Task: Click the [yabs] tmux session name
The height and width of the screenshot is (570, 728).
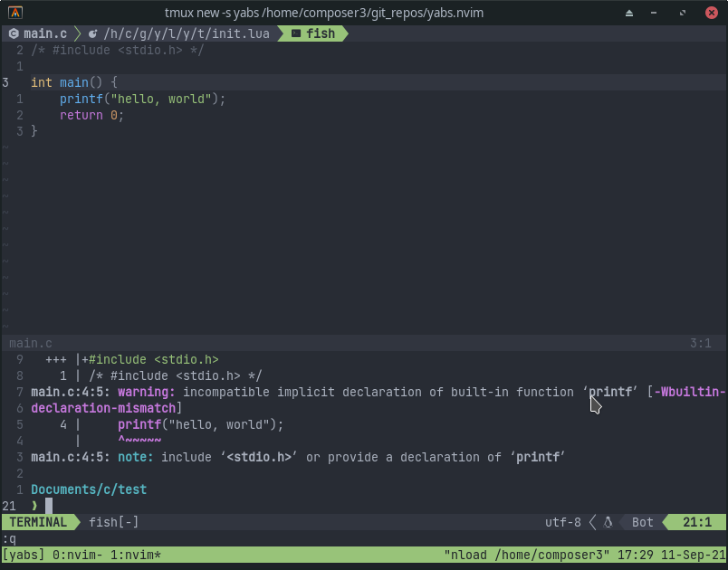Action: tap(24, 555)
